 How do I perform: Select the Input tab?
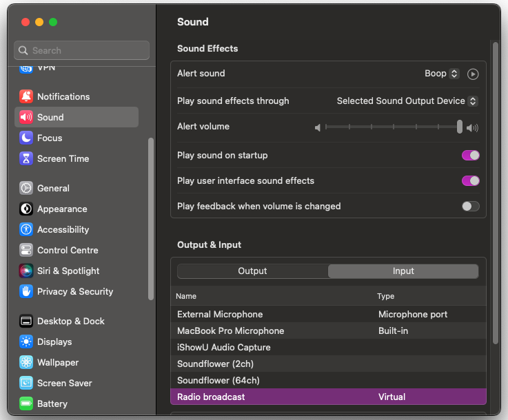click(x=403, y=271)
